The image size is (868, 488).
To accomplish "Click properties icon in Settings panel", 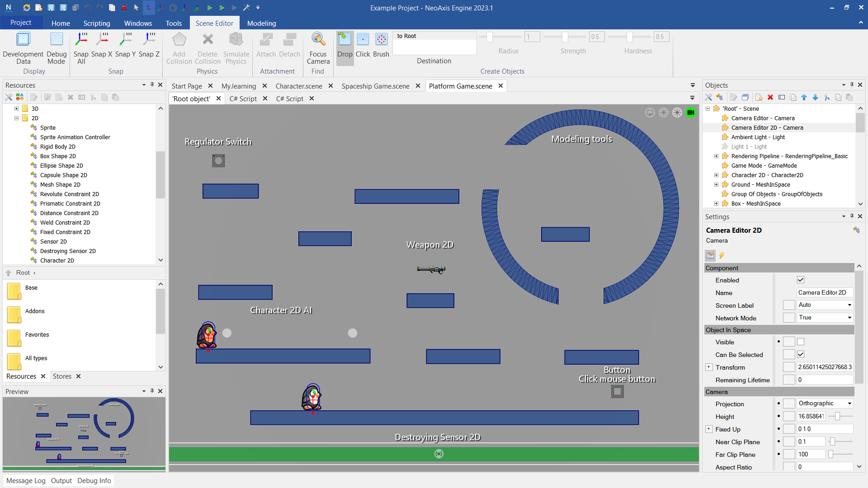I will 710,255.
